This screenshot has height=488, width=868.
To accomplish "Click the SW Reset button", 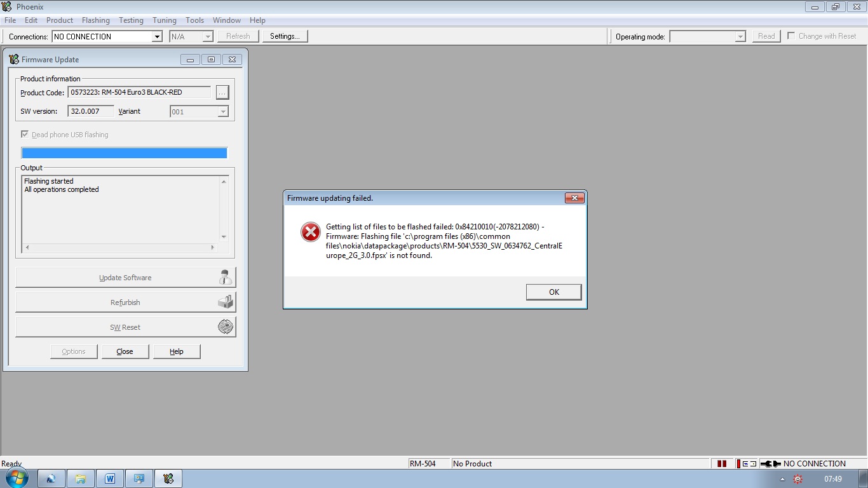I will click(x=125, y=327).
